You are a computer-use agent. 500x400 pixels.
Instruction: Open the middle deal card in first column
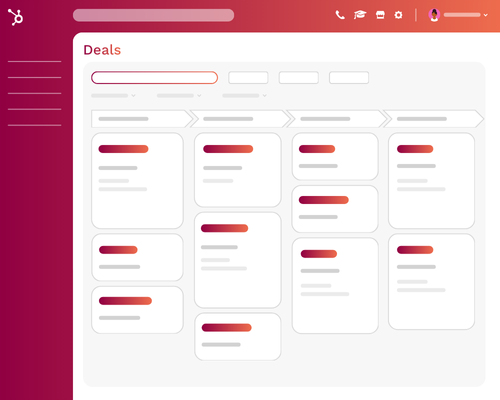[x=137, y=257]
